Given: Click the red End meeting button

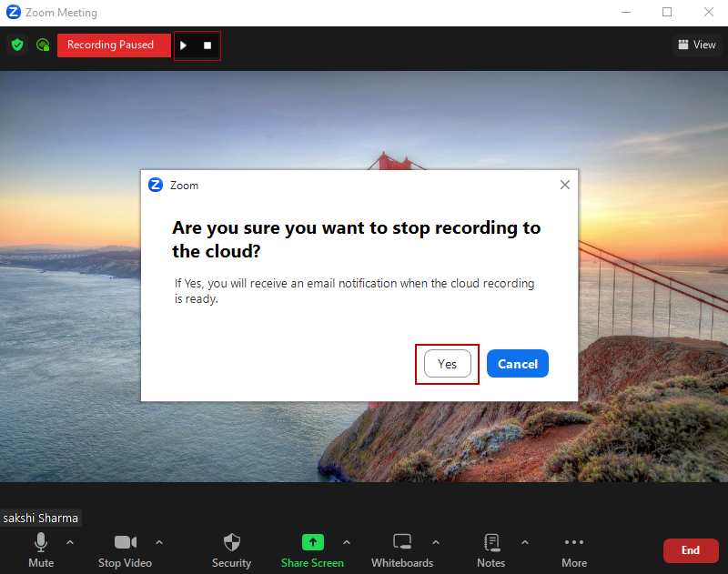Looking at the screenshot, I should pos(691,550).
